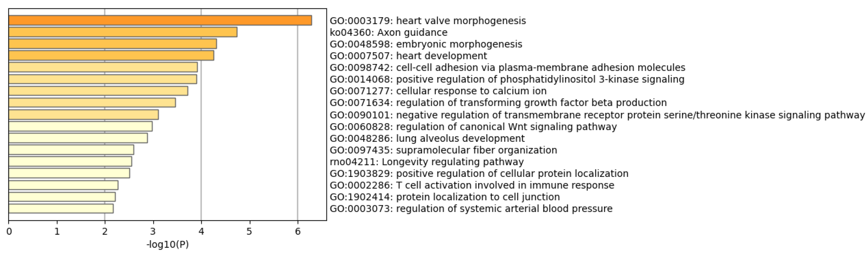Click the lung alveolus development bar
The width and height of the screenshot is (868, 254).
tap(78, 138)
